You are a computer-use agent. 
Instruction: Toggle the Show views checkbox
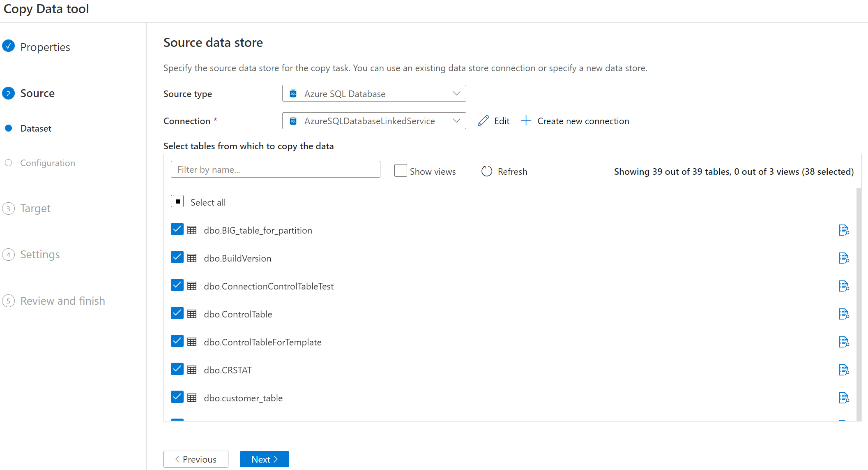click(x=401, y=170)
